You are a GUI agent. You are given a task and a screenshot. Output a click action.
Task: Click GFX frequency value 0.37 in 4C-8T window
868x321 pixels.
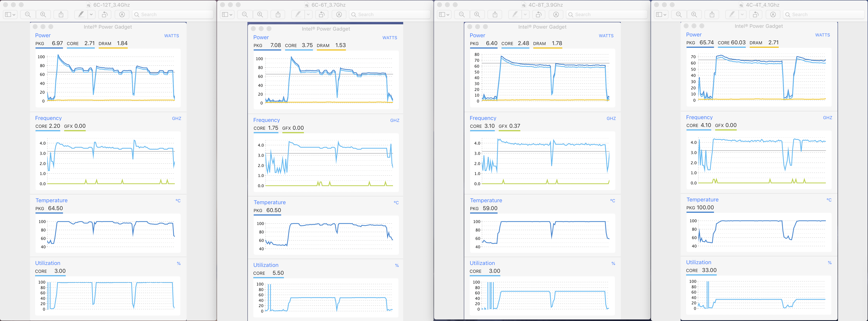click(514, 126)
